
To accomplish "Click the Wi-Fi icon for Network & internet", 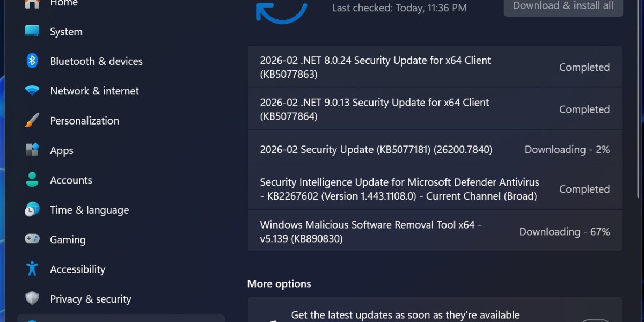I will [x=32, y=91].
